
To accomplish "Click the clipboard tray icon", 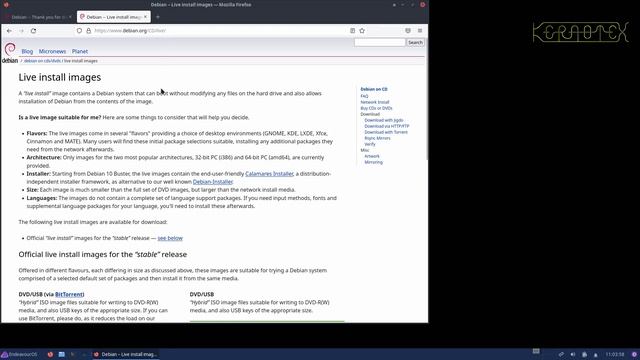I will [584, 354].
